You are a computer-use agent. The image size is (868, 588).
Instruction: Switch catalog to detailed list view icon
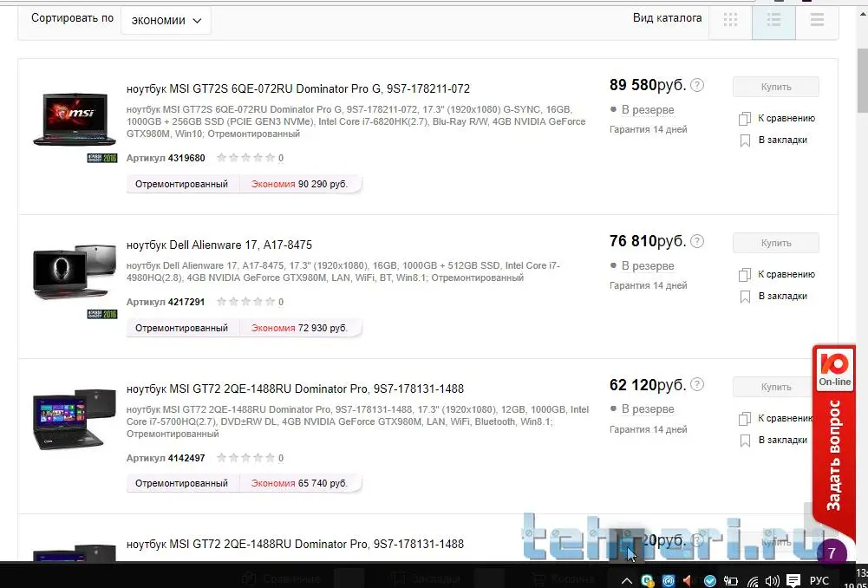[773, 20]
